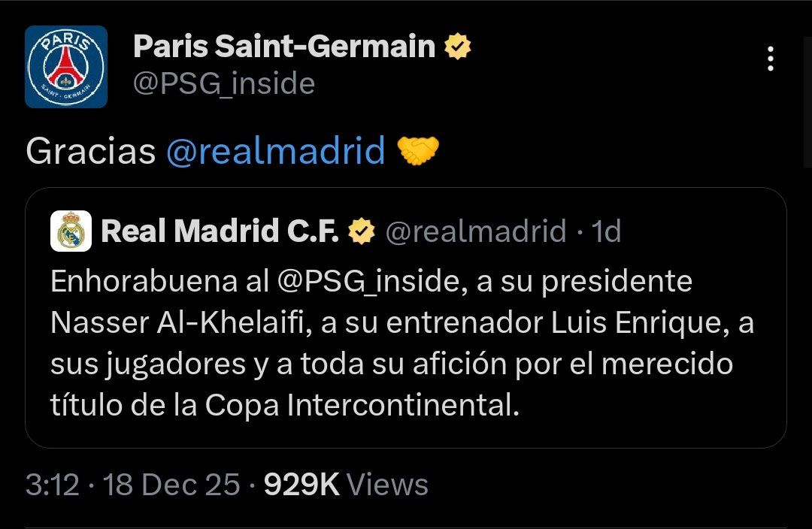The image size is (812, 529).
Task: Click the 1d timestamp on the quoted tweet
Action: click(x=607, y=232)
